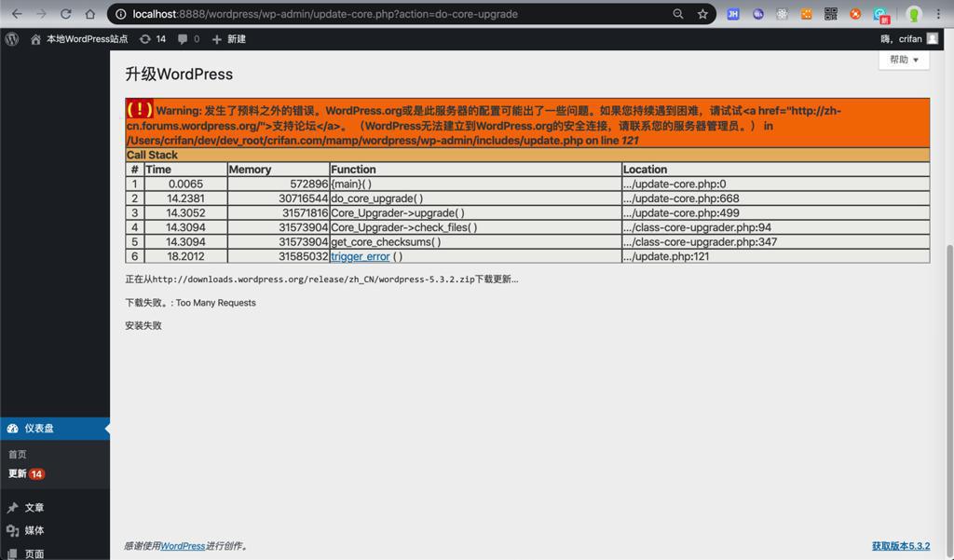Click the browser address bar URL

[x=325, y=14]
